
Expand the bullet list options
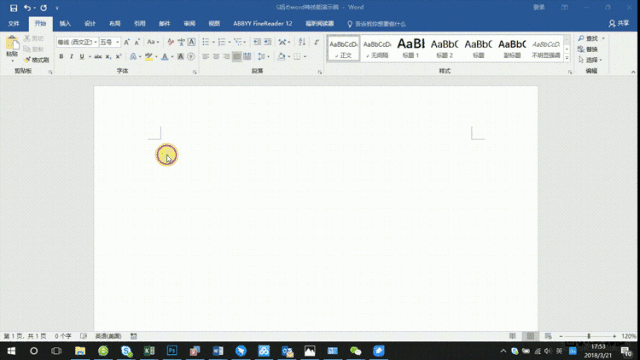point(213,42)
